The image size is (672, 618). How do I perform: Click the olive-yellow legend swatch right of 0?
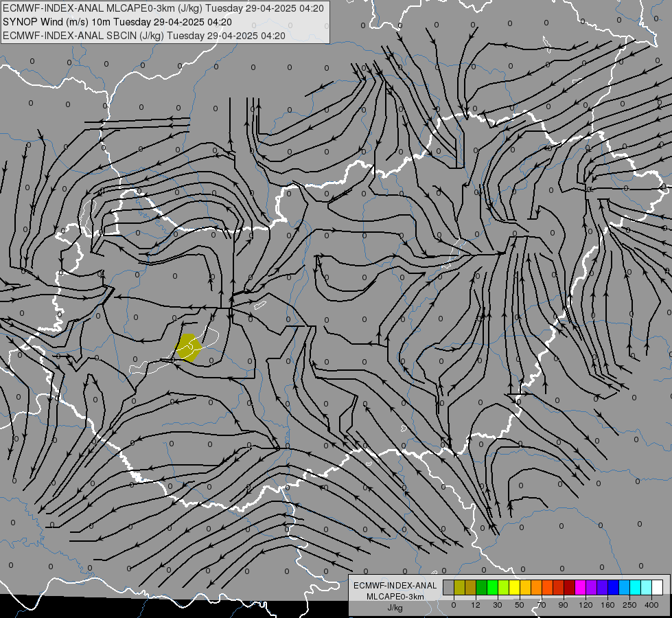(x=459, y=587)
